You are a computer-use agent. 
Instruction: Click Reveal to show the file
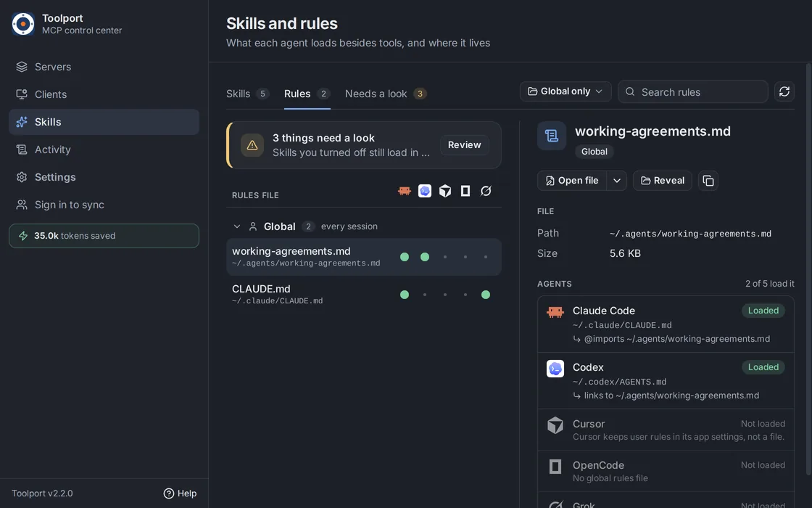coord(663,181)
